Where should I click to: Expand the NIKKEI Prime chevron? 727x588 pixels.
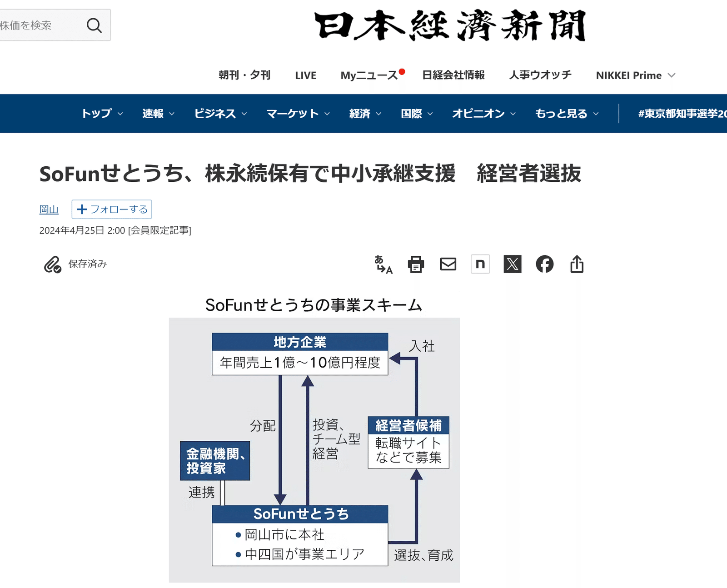click(x=672, y=75)
